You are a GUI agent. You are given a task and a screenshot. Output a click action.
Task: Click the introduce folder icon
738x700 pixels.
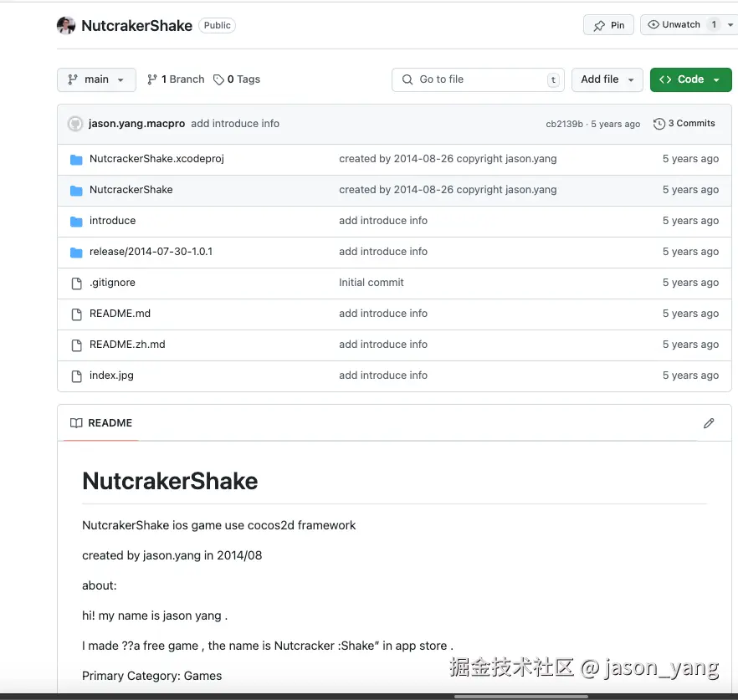click(76, 222)
